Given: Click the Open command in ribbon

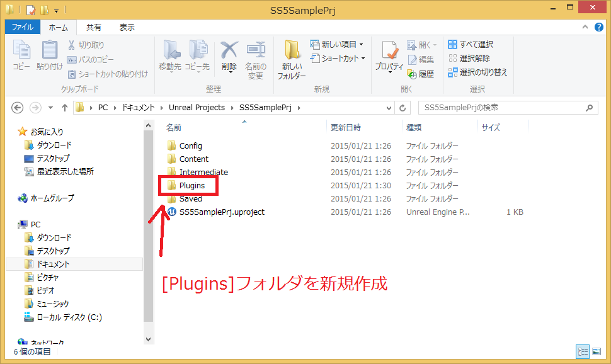Looking at the screenshot, I should (422, 45).
